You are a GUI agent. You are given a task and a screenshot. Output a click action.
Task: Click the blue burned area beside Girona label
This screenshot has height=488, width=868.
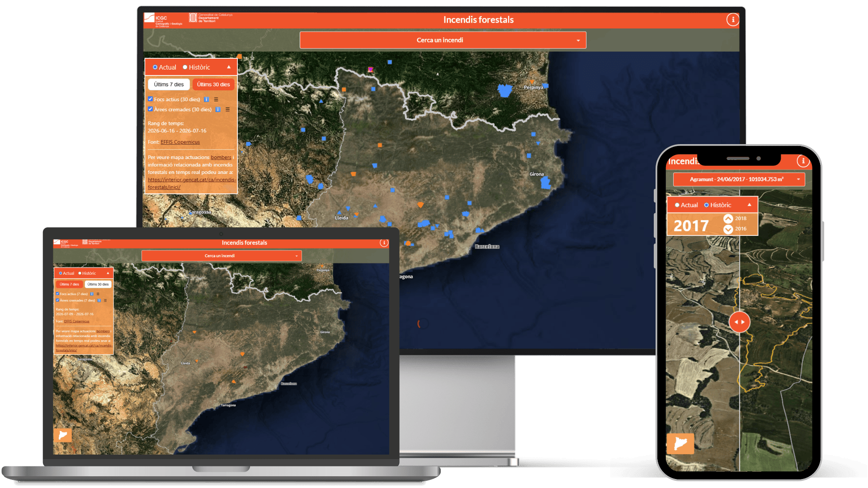point(546,183)
